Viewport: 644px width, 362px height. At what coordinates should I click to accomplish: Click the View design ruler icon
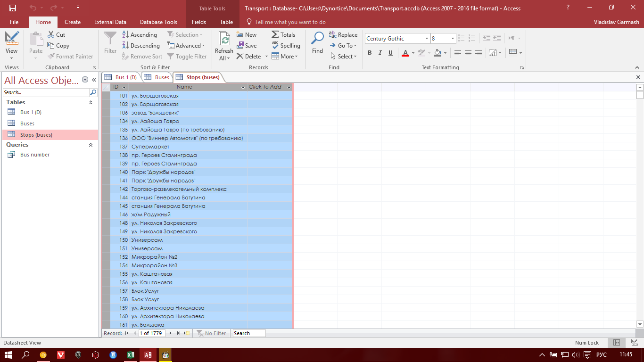pyautogui.click(x=12, y=38)
